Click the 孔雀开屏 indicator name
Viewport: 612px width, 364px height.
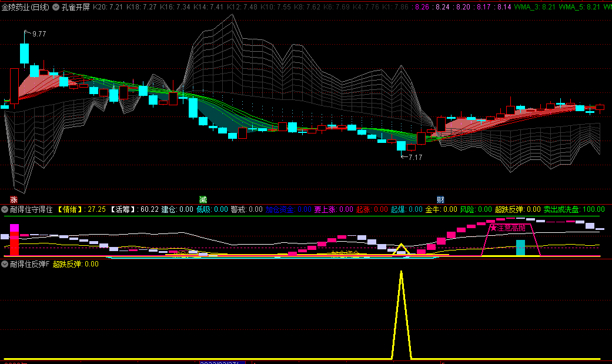(x=76, y=7)
